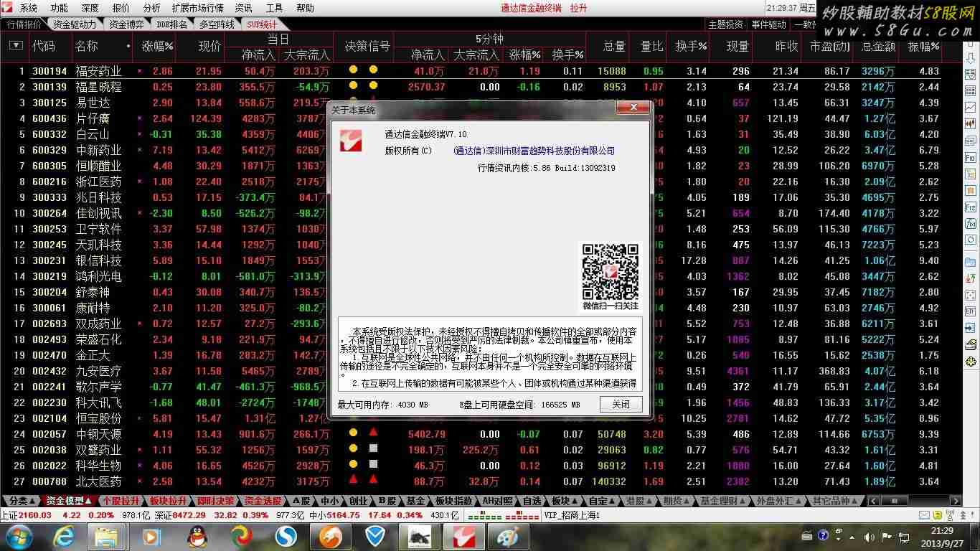This screenshot has height=551, width=980.
Task: Select the candlestick chart sidebar icon
Action: pos(970,123)
